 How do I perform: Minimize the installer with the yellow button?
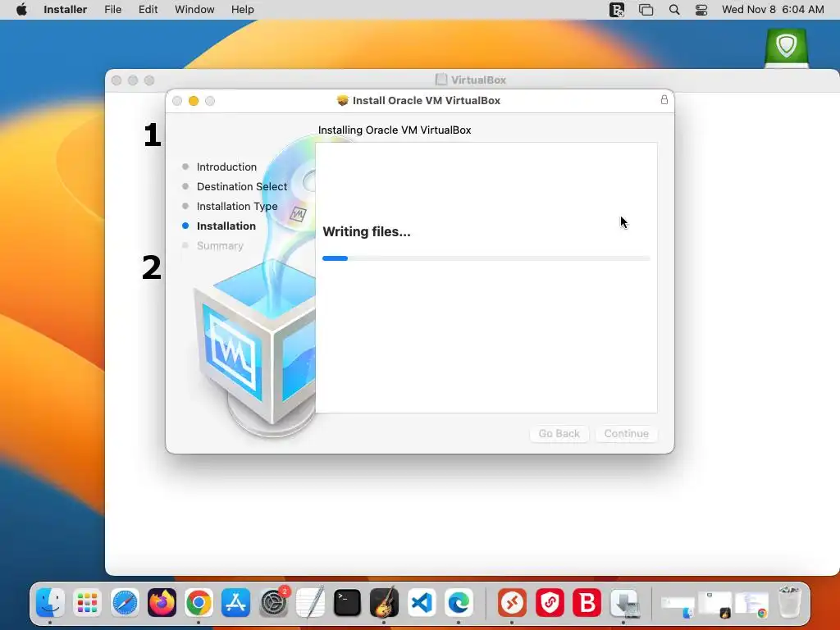[x=194, y=101]
